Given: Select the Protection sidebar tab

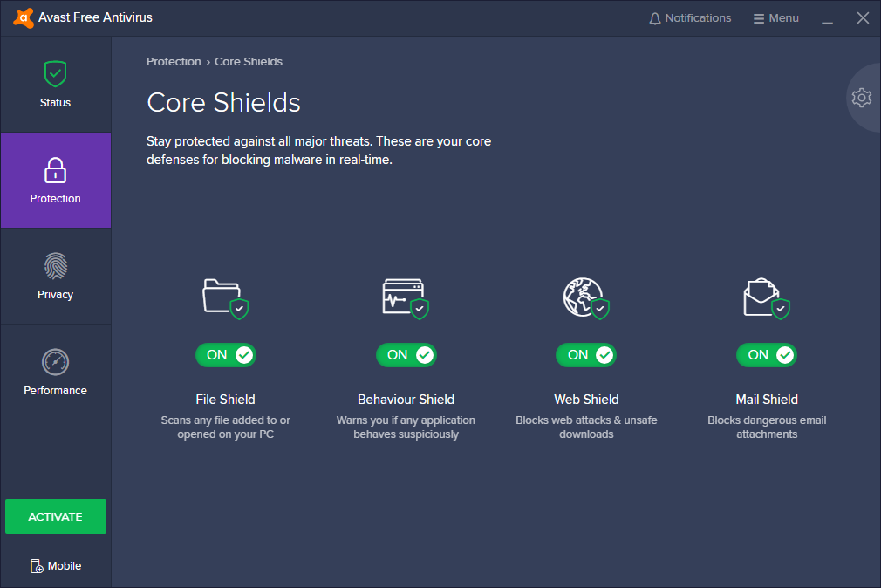Looking at the screenshot, I should click(56, 181).
